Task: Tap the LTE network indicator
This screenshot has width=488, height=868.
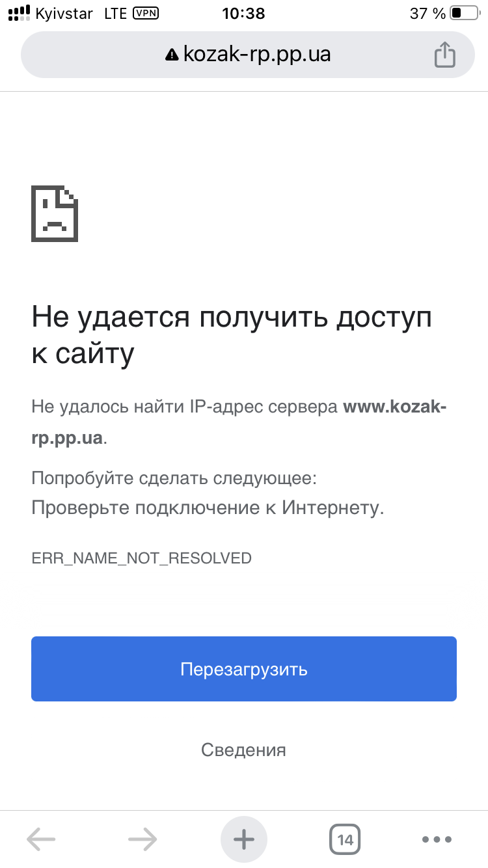Action: (115, 13)
